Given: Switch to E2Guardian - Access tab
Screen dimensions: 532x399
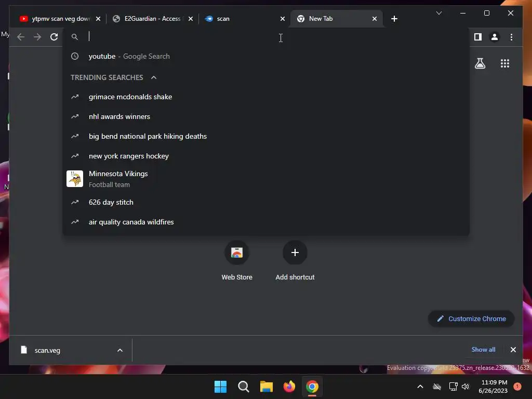Looking at the screenshot, I should pyautogui.click(x=152, y=19).
